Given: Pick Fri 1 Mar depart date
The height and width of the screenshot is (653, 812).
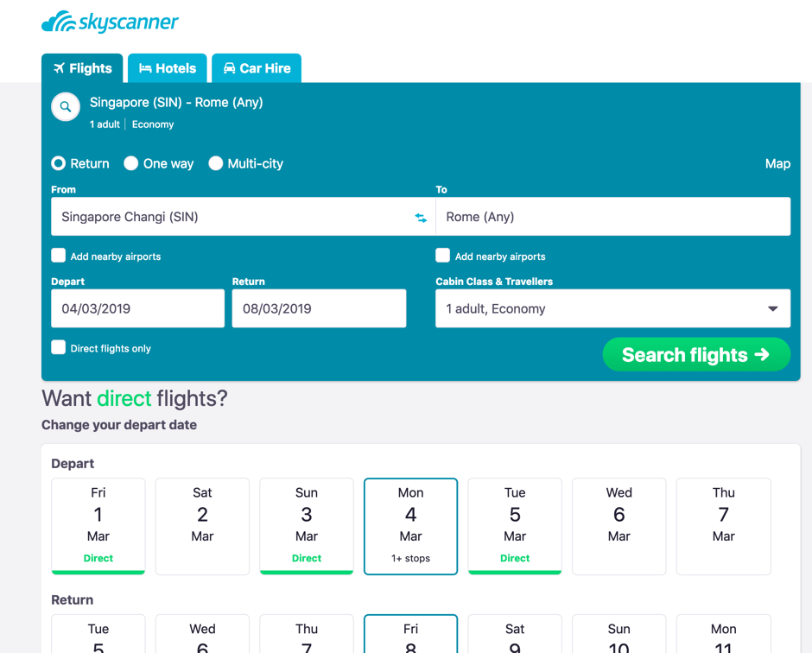Looking at the screenshot, I should pyautogui.click(x=98, y=525).
